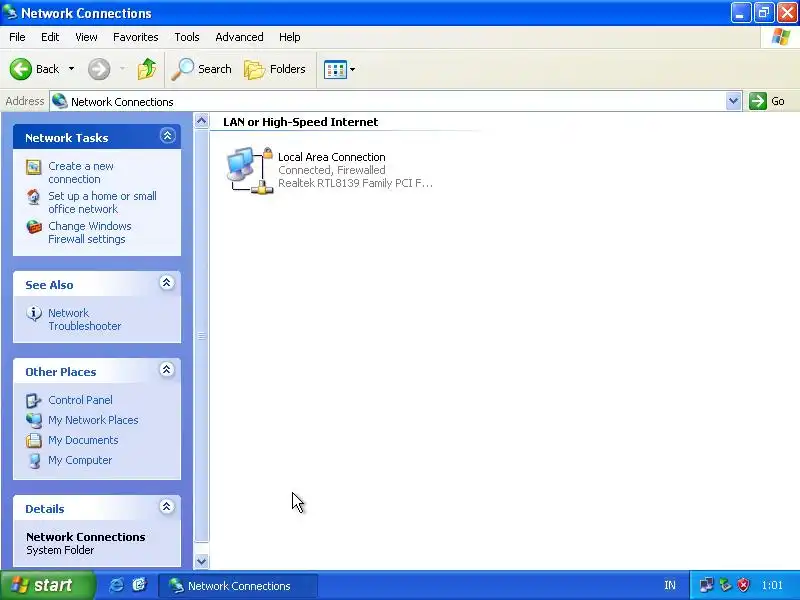800x600 pixels.
Task: Click the IN language bar indicator
Action: click(x=670, y=586)
